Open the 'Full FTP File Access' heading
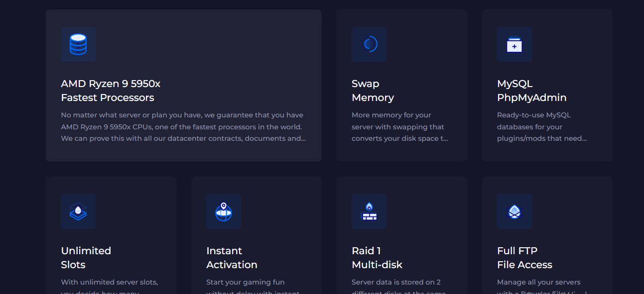The width and height of the screenshot is (644, 294). [x=524, y=258]
